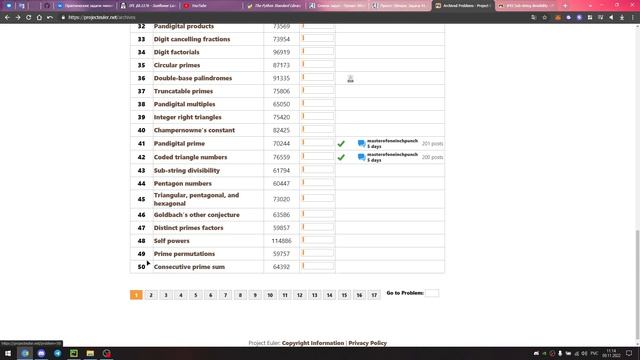Open problem Double-base palindromes

pyautogui.click(x=193, y=78)
